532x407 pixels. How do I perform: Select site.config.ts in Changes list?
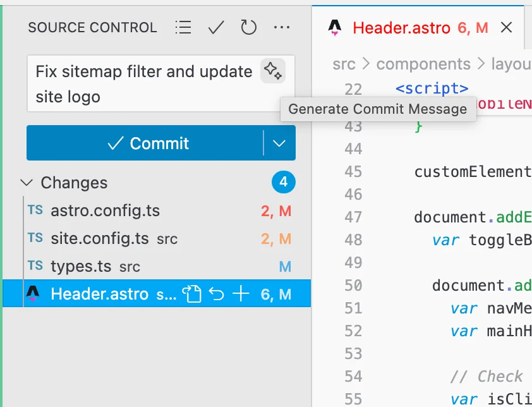(100, 238)
